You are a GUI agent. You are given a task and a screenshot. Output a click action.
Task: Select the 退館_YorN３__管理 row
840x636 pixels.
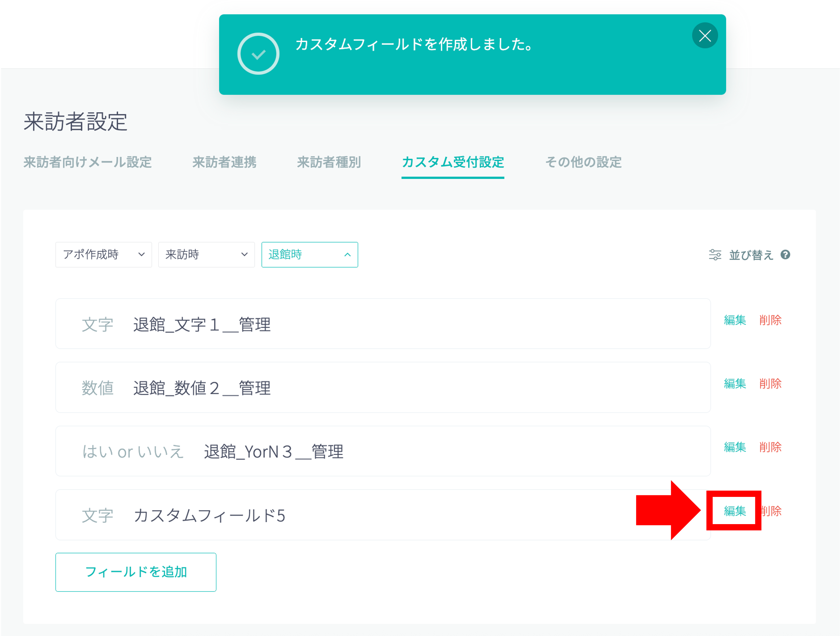pyautogui.click(x=383, y=451)
